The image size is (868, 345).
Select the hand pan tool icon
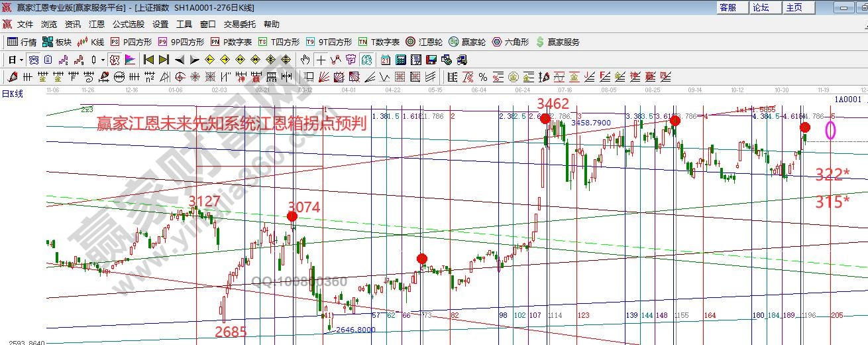click(x=305, y=60)
